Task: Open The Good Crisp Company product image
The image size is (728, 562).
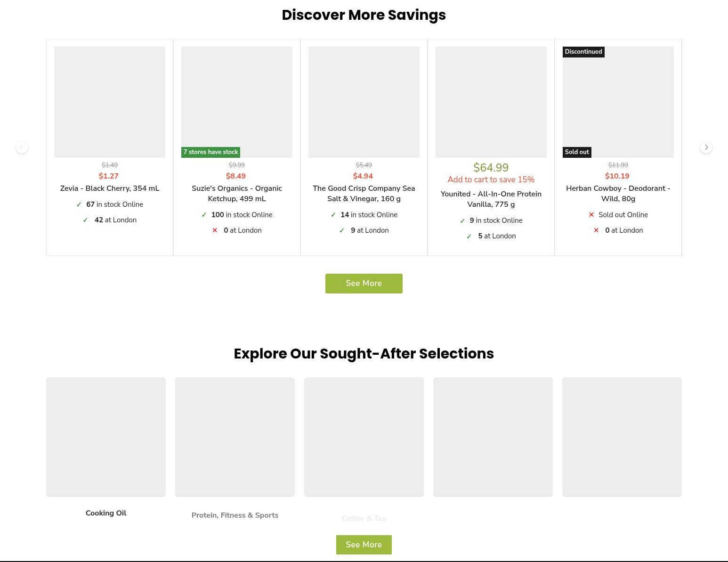Action: coord(364,102)
